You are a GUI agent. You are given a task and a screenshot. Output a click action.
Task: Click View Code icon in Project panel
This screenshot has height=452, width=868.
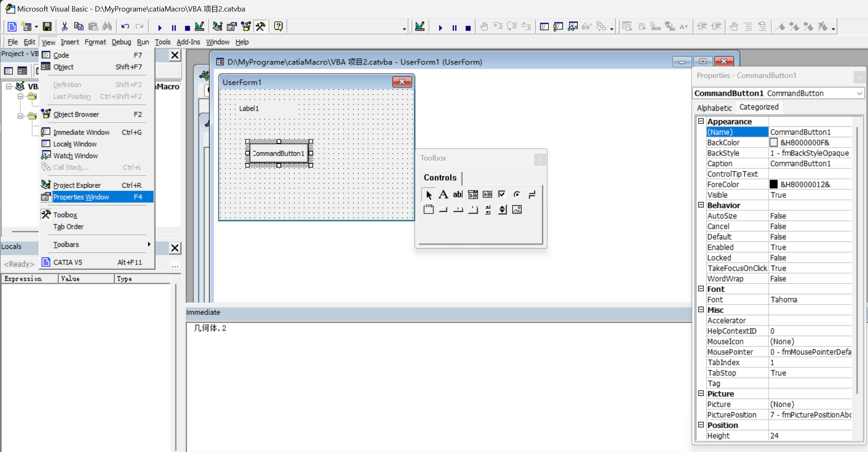coord(8,71)
